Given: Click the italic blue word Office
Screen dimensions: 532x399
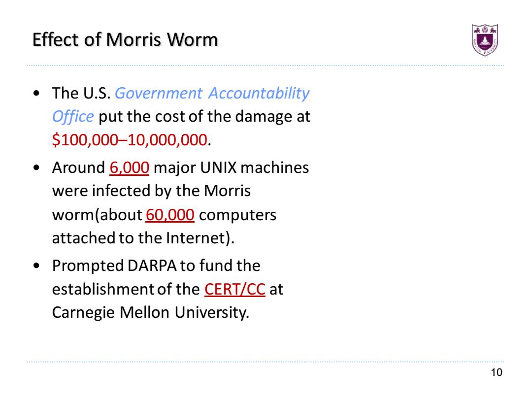Looking at the screenshot, I should 73,117.
